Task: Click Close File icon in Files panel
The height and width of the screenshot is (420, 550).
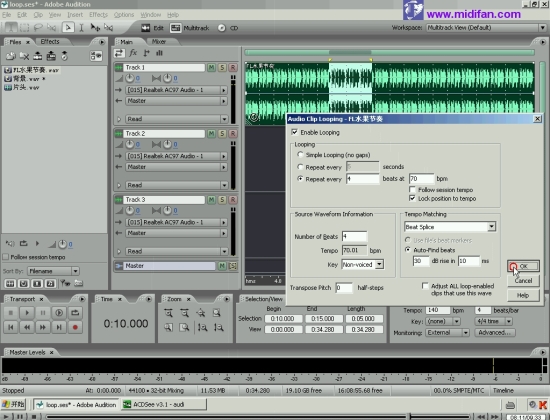Action: tap(24, 56)
